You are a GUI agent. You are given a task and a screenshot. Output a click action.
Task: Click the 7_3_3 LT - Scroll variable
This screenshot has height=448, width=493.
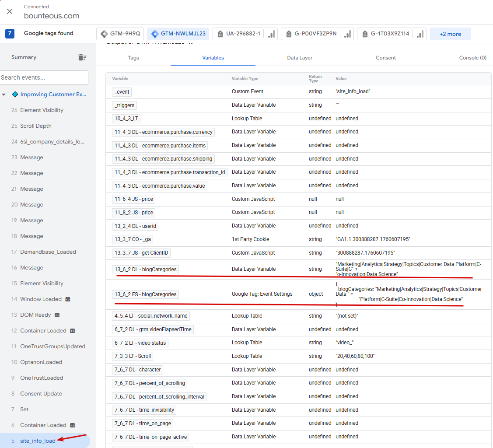tap(133, 356)
